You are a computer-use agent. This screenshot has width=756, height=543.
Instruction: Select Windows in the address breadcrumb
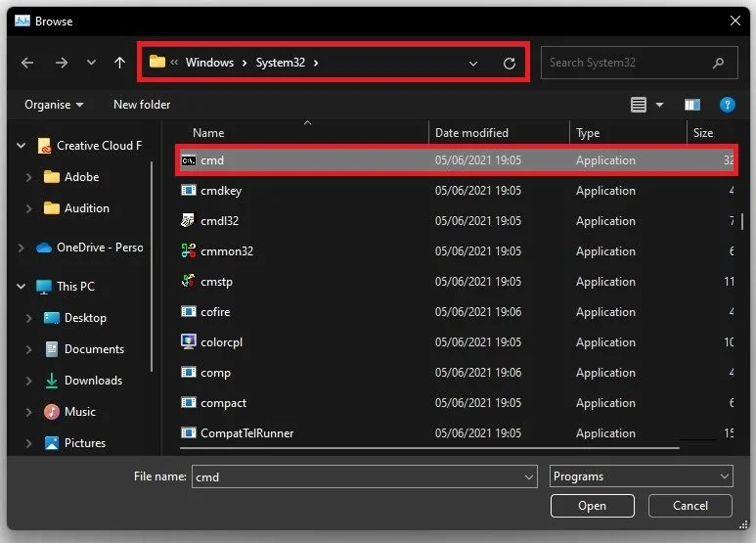(x=209, y=63)
